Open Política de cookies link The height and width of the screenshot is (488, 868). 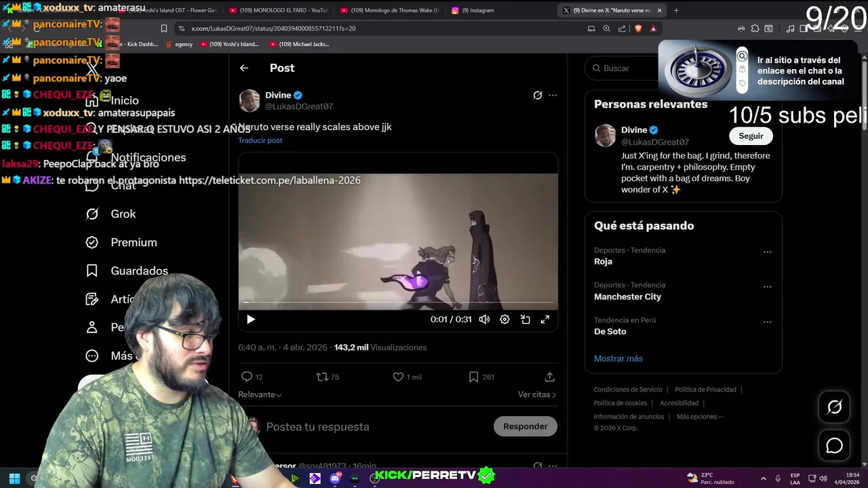[x=620, y=403]
